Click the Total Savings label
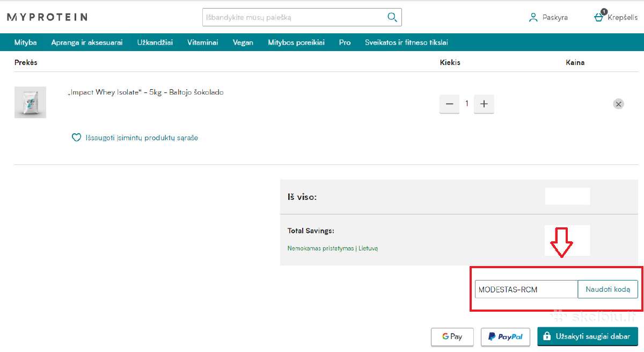Image resolution: width=644 pixels, height=352 pixels. pos(311,231)
